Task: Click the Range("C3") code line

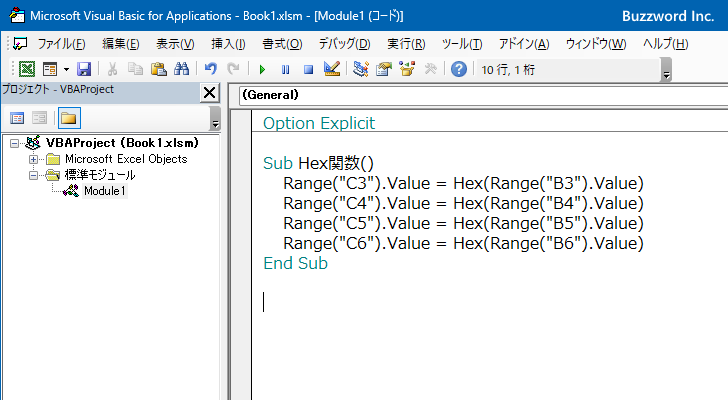Action: click(x=463, y=183)
